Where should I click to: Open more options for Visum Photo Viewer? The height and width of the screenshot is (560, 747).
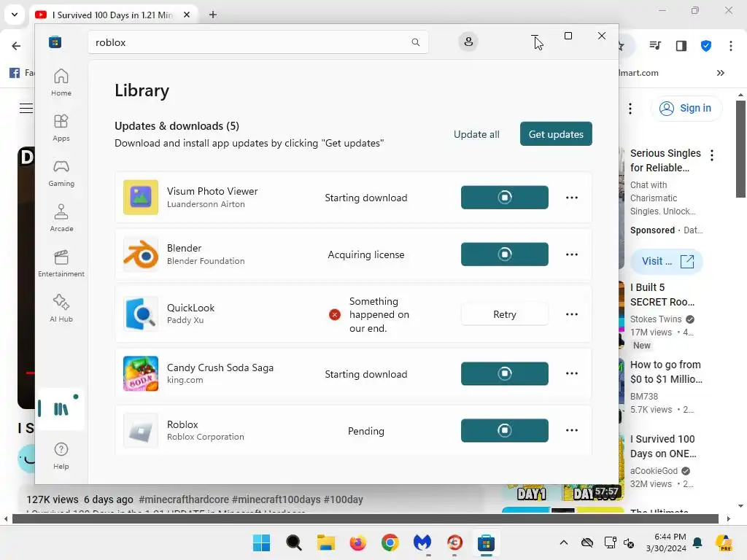pyautogui.click(x=572, y=198)
